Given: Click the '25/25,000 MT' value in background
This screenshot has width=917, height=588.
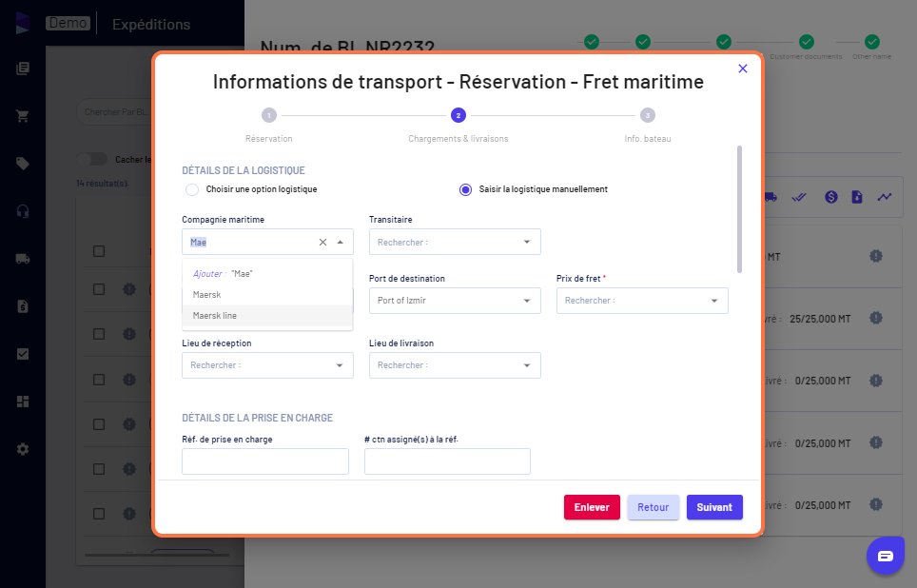Looking at the screenshot, I should [x=820, y=319].
